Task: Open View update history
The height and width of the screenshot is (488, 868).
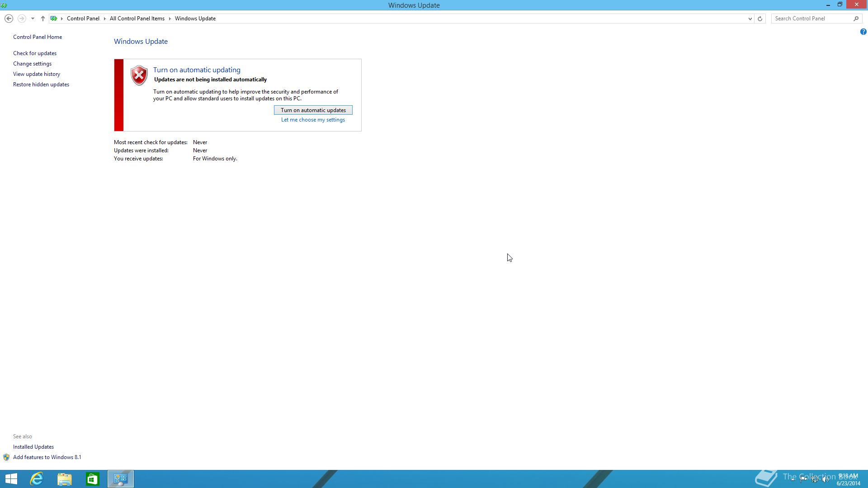Action: pyautogui.click(x=37, y=74)
